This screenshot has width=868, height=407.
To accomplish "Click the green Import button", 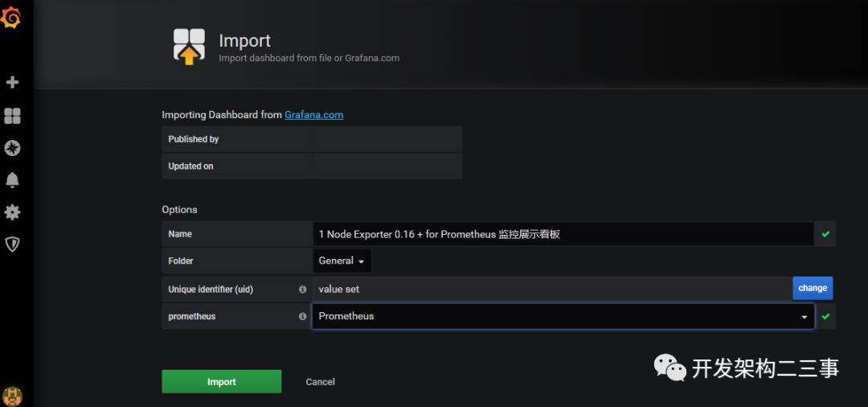I will click(x=221, y=381).
